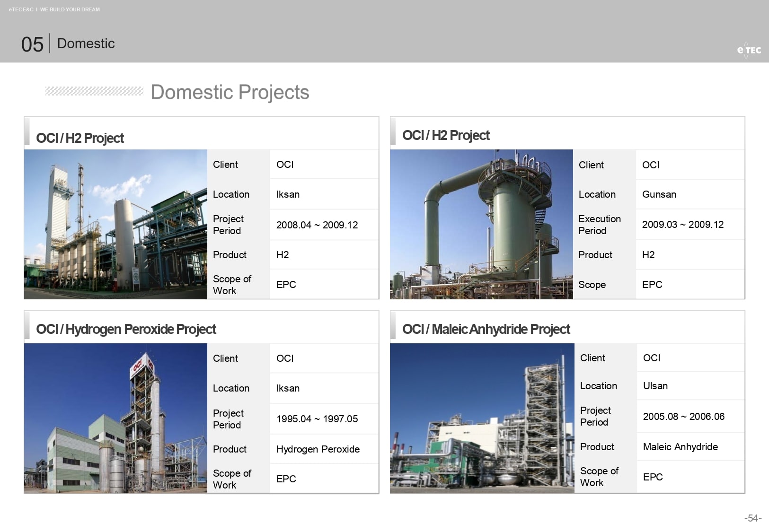Select OCI client value in Hydrogen Peroxide table
The height and width of the screenshot is (532, 769).
point(285,358)
